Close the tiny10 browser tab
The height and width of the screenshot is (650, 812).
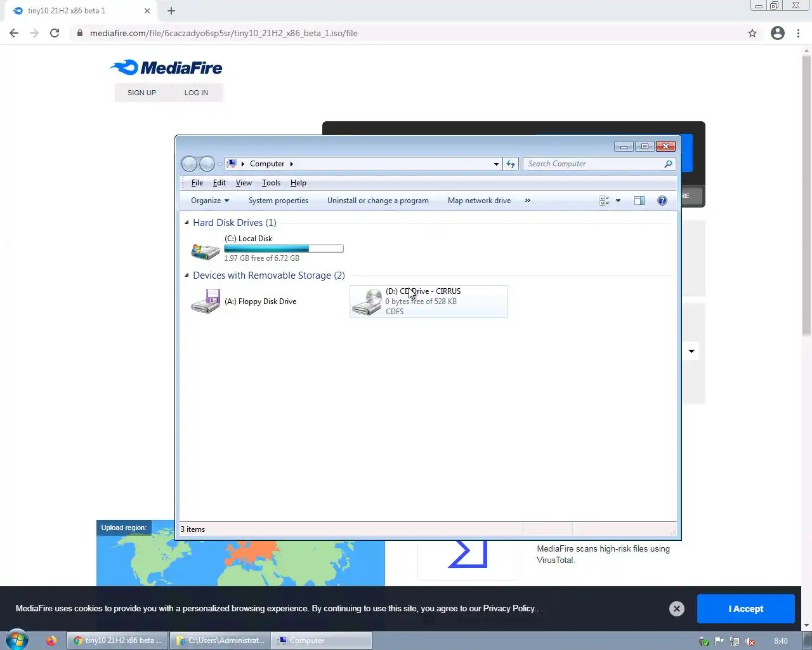147,11
